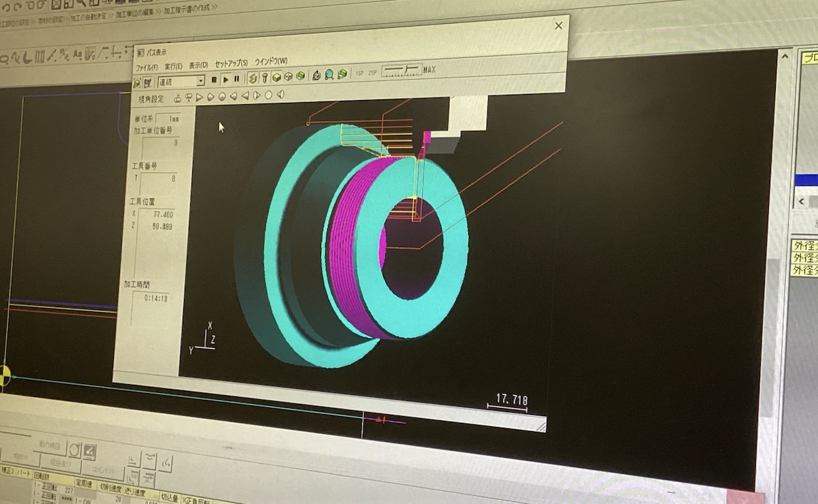Click the 加工単位の編集 step in main window
818x504 pixels.
point(135,12)
